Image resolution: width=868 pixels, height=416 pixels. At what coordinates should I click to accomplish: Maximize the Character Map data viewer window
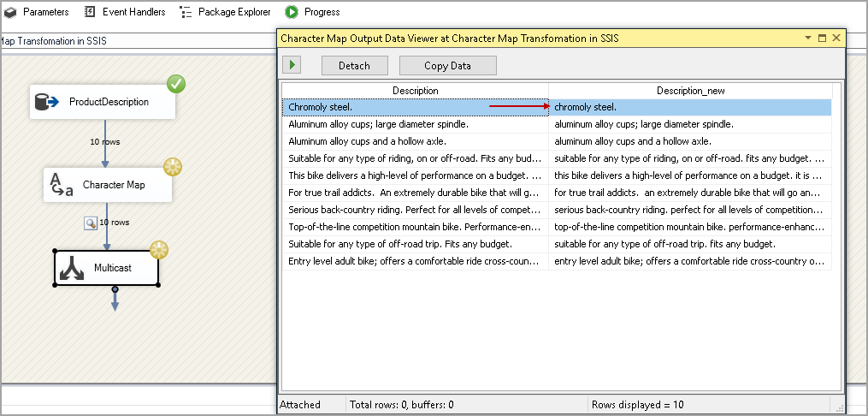coord(822,39)
